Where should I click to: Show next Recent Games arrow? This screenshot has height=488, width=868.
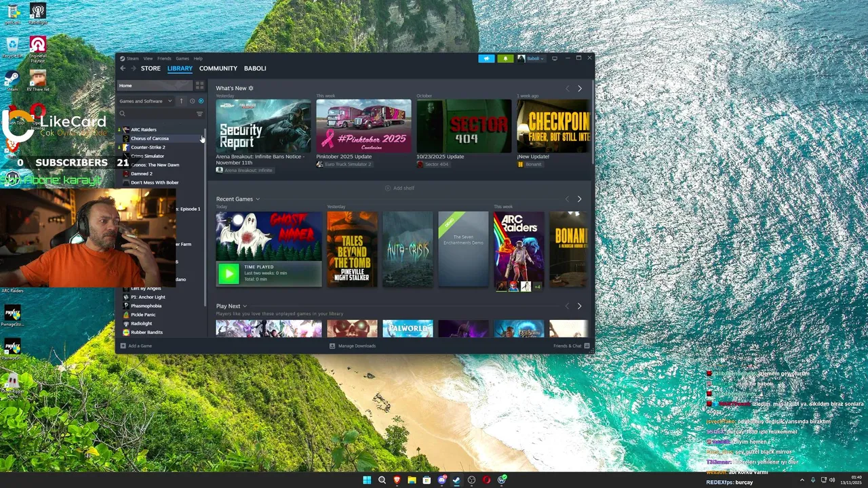579,199
